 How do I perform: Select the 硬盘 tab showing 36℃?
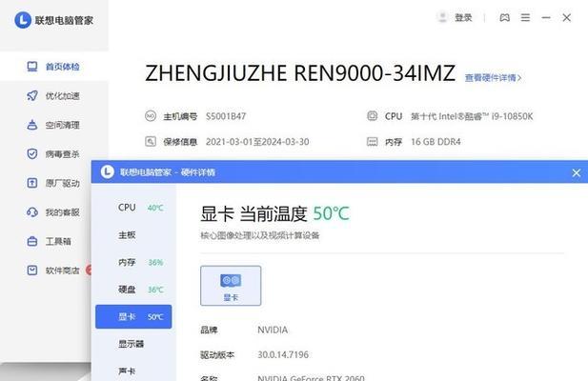133,290
